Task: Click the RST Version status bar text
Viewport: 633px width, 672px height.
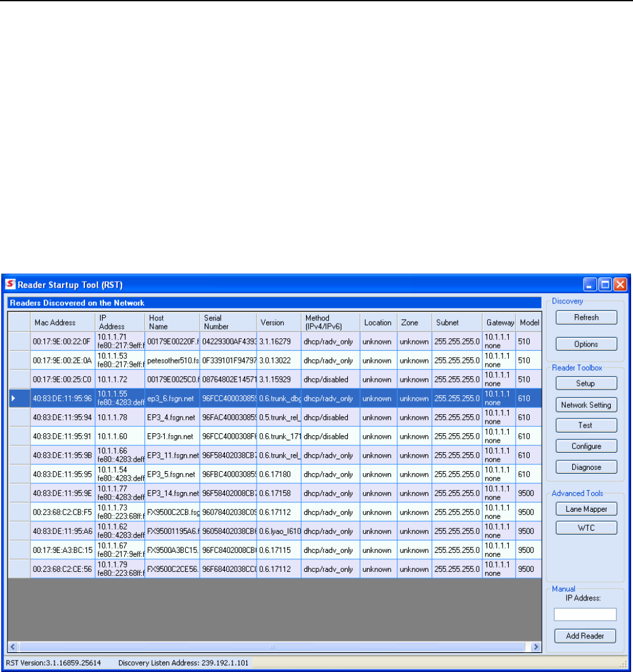Action: tap(53, 663)
